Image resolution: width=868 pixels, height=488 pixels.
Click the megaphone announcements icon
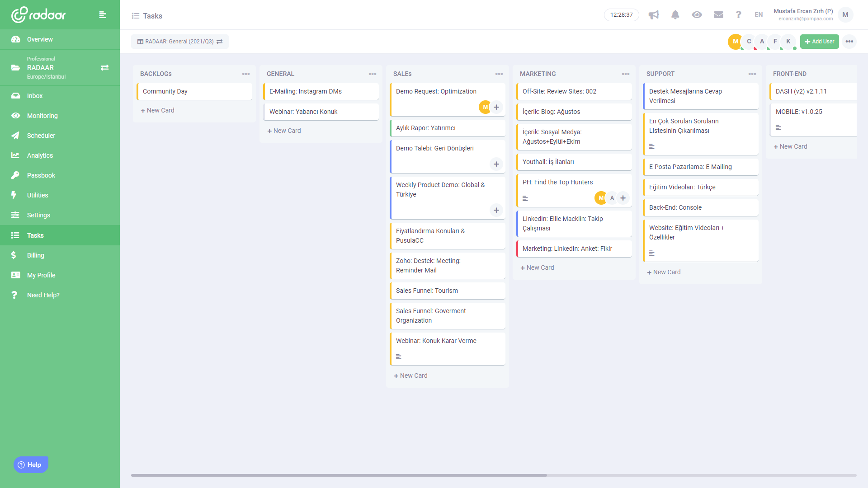click(654, 15)
